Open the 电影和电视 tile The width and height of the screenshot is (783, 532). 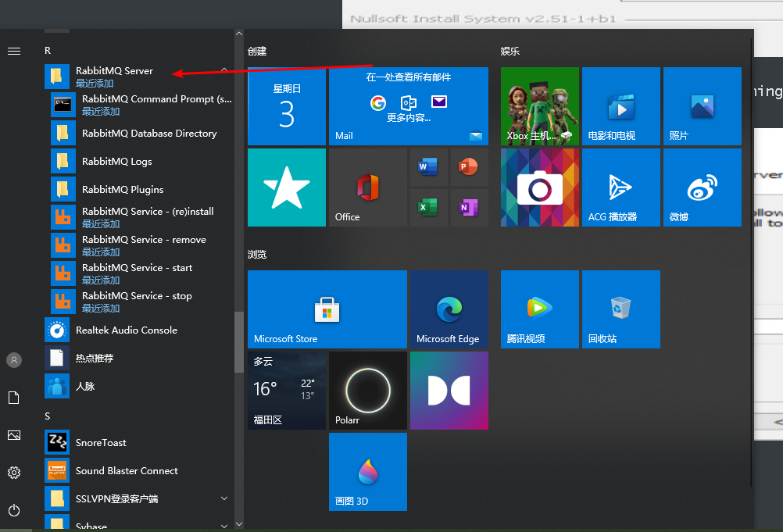[x=621, y=106]
